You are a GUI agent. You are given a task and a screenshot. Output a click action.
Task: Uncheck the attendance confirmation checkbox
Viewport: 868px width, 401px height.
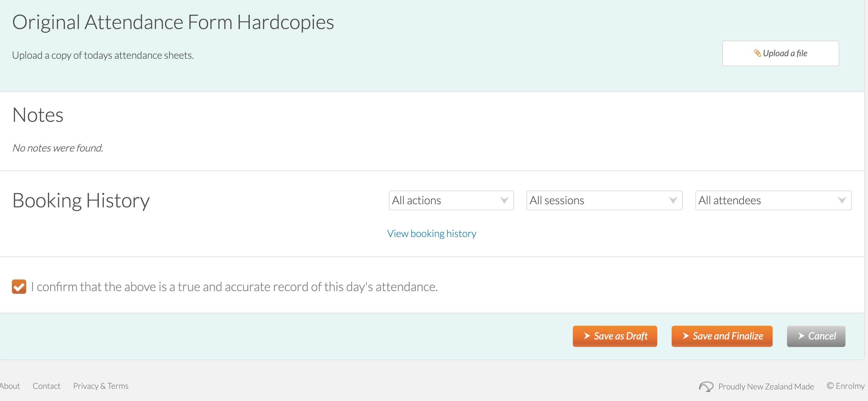[19, 286]
